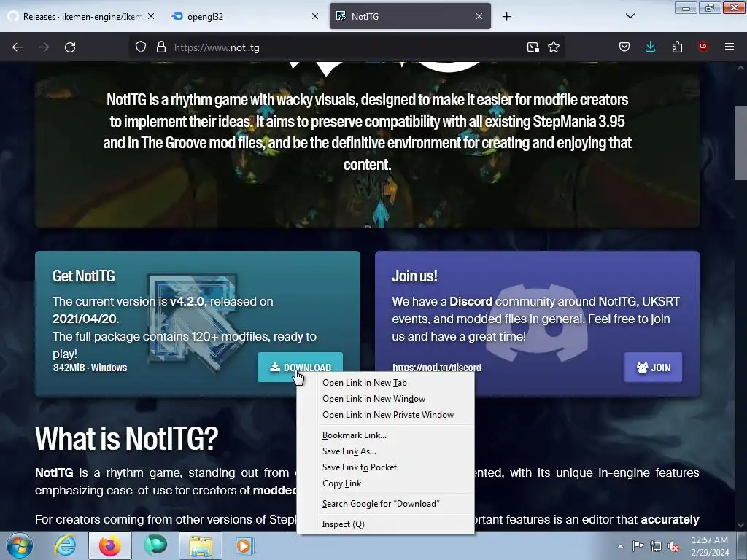Image resolution: width=747 pixels, height=560 pixels.
Task: Choose Open Link in New Private Window
Action: 385,415
